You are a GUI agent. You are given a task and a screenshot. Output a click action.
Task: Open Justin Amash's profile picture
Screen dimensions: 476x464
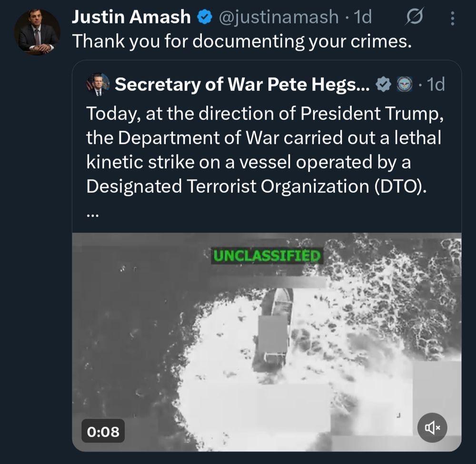tap(37, 31)
